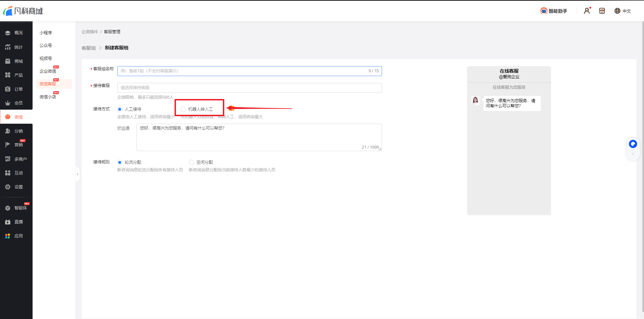
Task: Open the 智能助手 assistant icon
Action: click(553, 11)
